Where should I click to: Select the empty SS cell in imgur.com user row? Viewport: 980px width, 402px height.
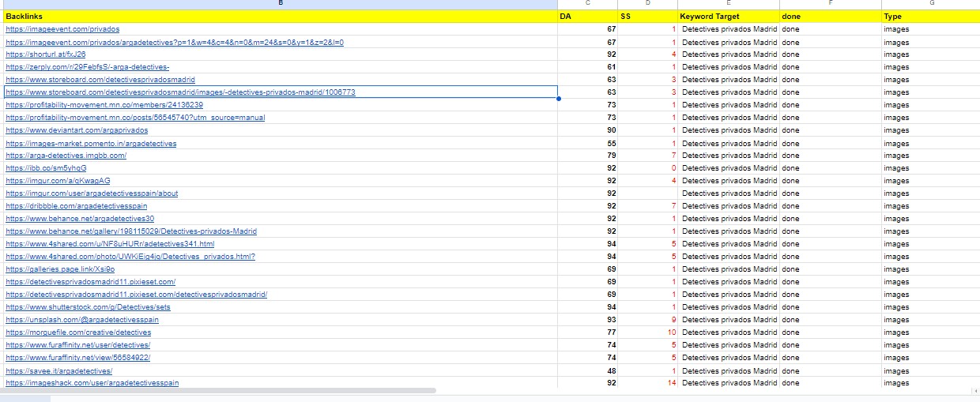coord(647,193)
